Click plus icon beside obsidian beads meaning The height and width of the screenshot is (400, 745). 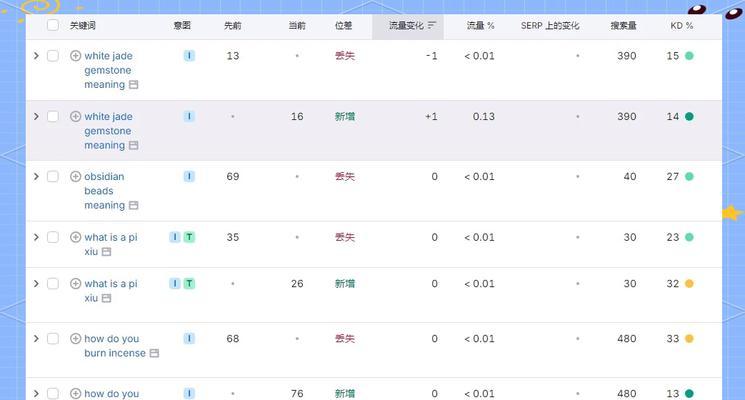point(75,176)
